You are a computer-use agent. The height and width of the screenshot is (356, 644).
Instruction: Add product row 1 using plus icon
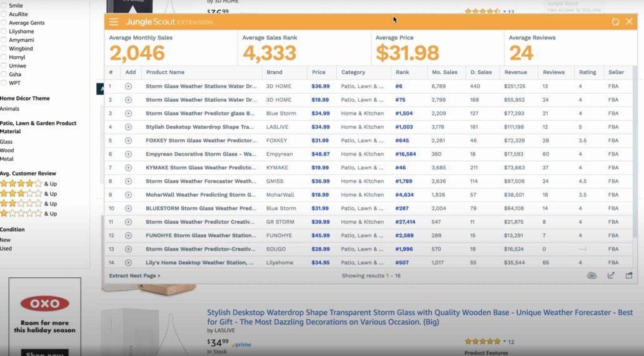pos(128,86)
